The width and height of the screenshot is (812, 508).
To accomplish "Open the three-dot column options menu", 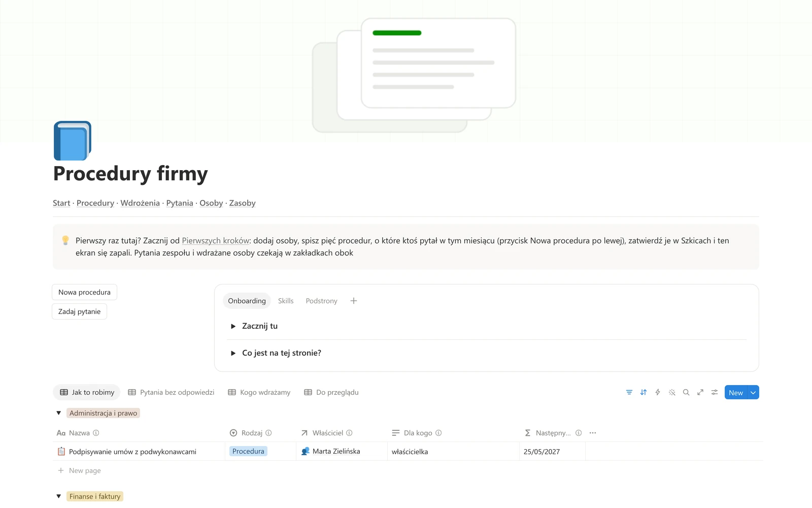I will tap(593, 433).
